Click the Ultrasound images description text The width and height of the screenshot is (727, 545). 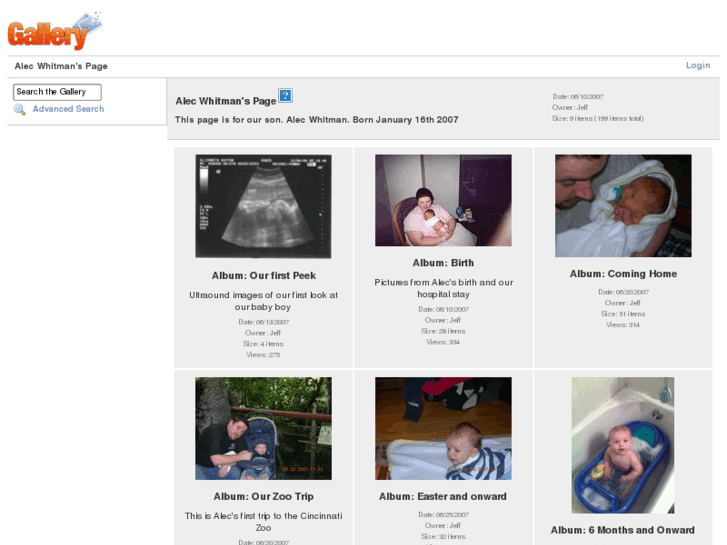(263, 301)
